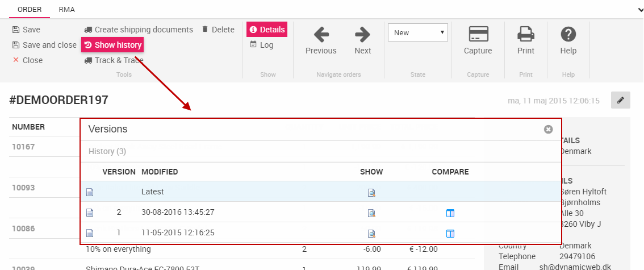Click the Previous order arrow icon
644x270 pixels.
(321, 35)
